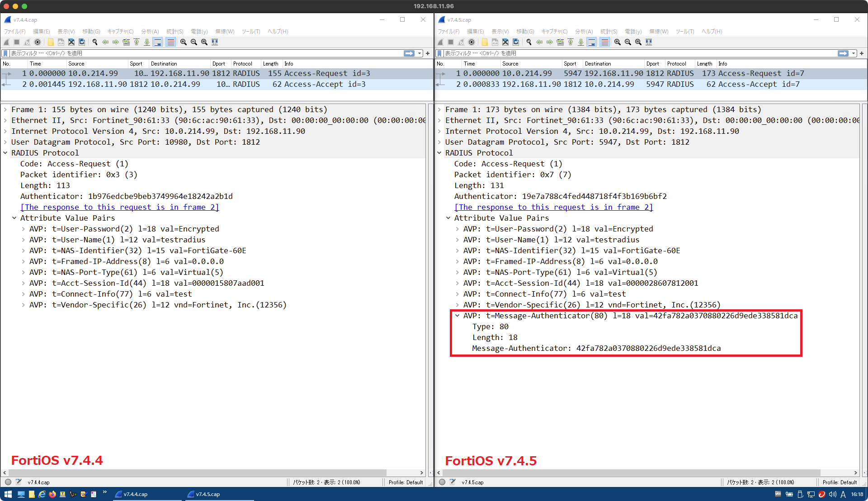The height and width of the screenshot is (501, 868).
Task: Expand Vendor-Specific AVP in v7.4.5 window
Action: pos(458,305)
